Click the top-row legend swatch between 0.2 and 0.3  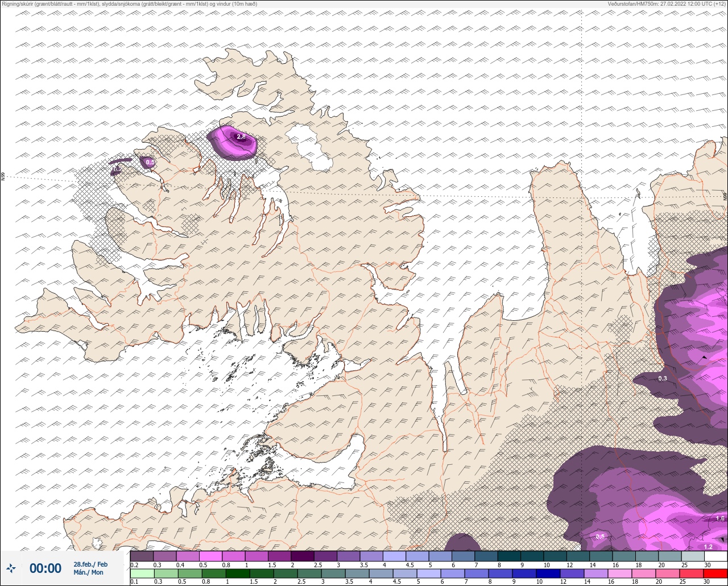click(142, 556)
